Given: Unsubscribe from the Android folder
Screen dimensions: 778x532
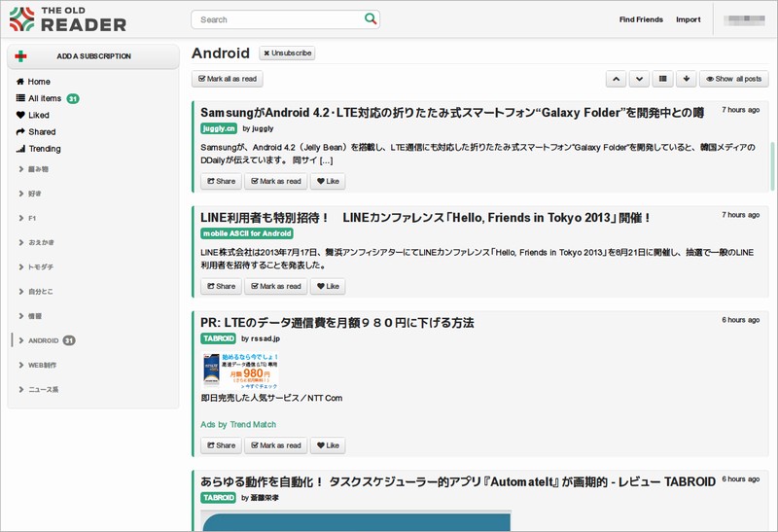Looking at the screenshot, I should point(287,53).
